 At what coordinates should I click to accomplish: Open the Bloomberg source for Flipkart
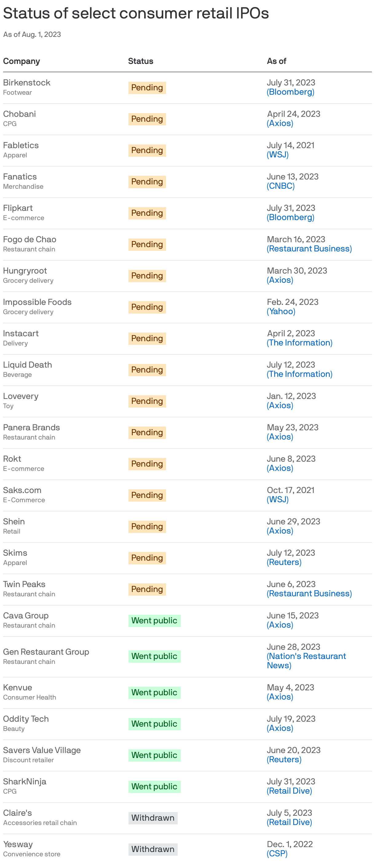click(x=290, y=217)
